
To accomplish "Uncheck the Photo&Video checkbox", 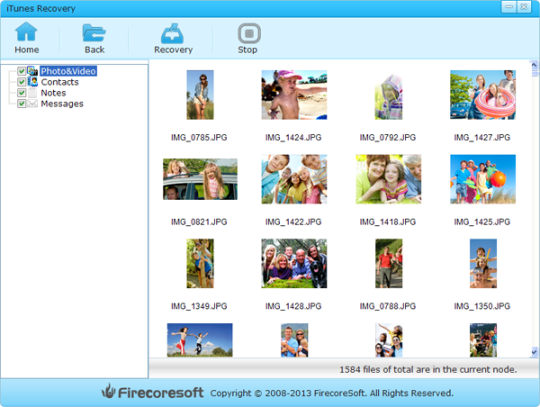I will [21, 71].
